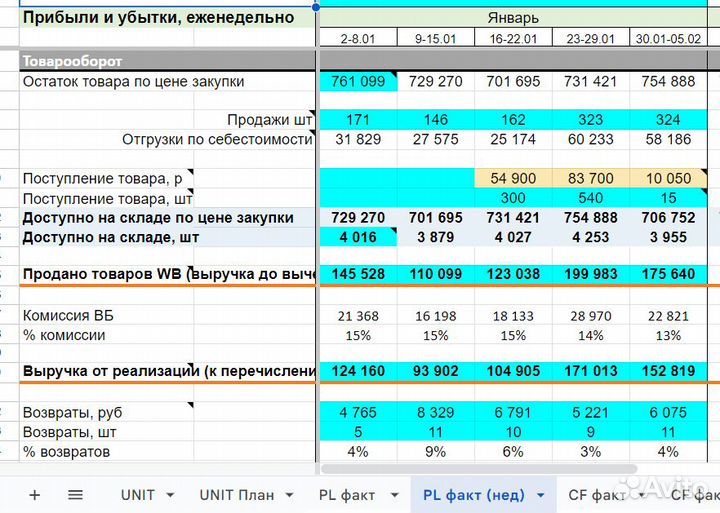Select the week header 16-22.01
The image size is (720, 513).
pos(513,38)
